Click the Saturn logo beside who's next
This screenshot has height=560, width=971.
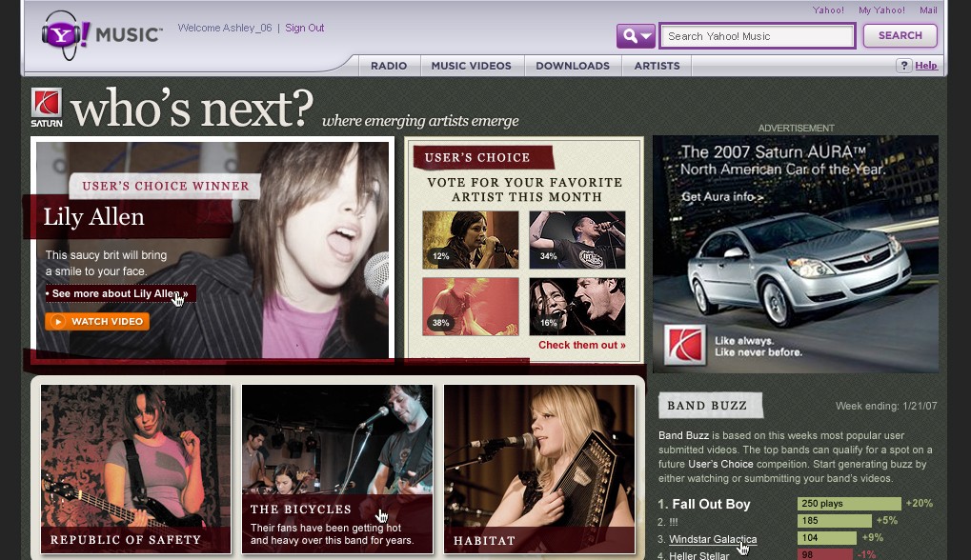(47, 107)
